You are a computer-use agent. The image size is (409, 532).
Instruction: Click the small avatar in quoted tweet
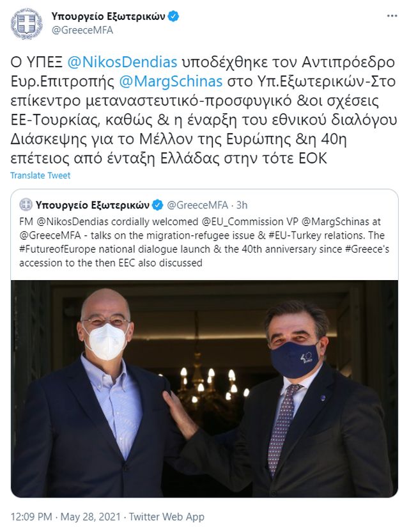click(26, 205)
